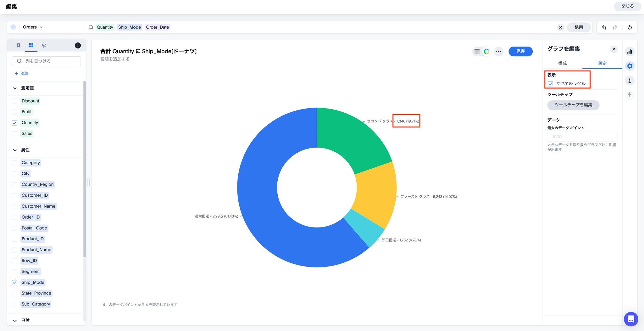Uncheck the Quantity checkbox
The width and height of the screenshot is (644, 331).
click(14, 123)
